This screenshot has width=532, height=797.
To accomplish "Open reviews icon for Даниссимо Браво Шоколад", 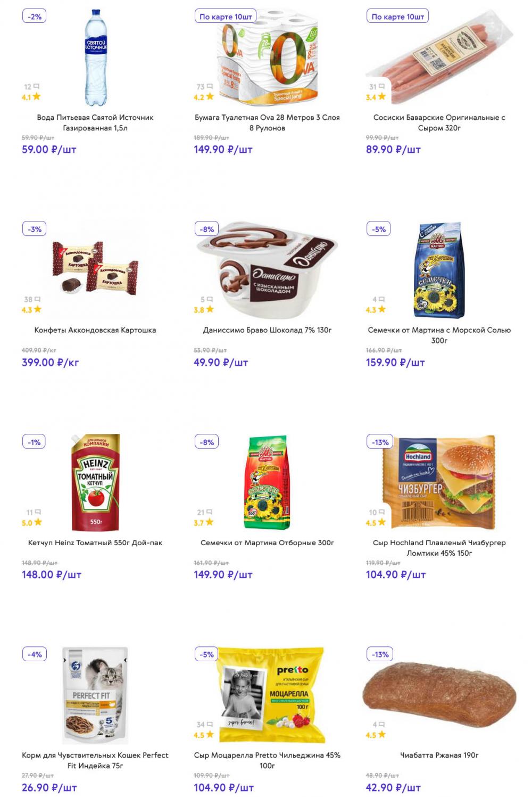I will 210,299.
